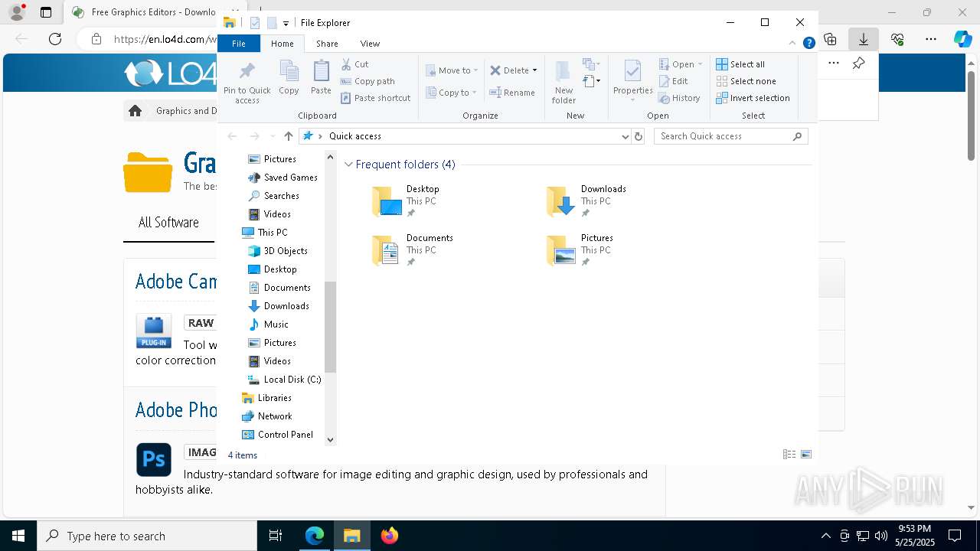Viewport: 980px width, 551px height.
Task: Collapse the Frequent folders group
Action: (x=348, y=165)
